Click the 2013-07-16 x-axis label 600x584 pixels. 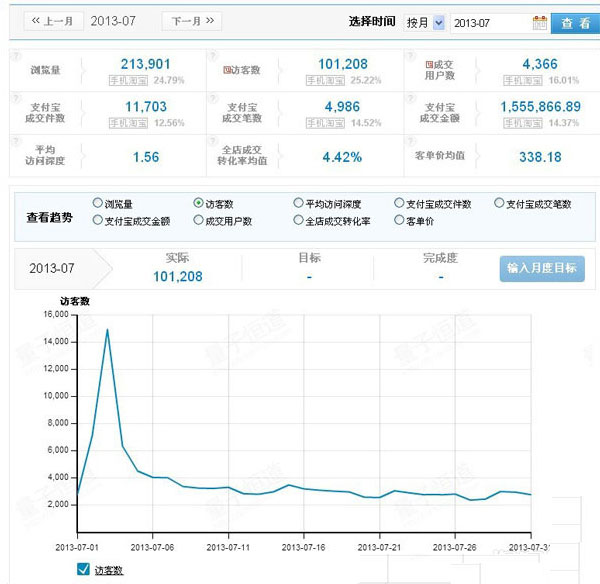tap(303, 548)
